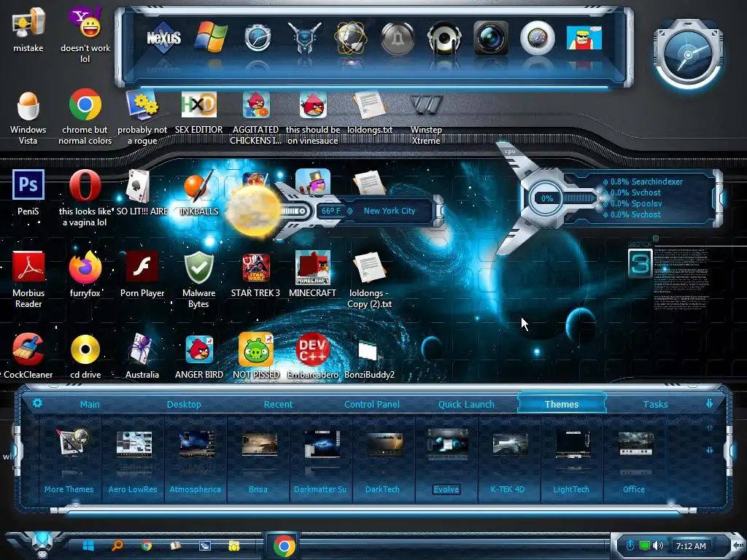Image resolution: width=747 pixels, height=560 pixels.
Task: Switch to the Control Panel tab
Action: coord(371,404)
